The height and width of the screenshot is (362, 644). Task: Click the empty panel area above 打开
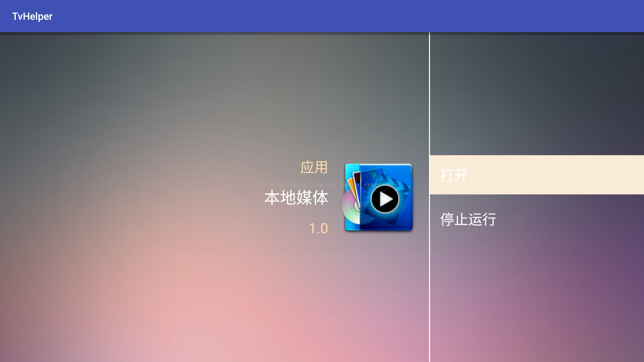click(537, 94)
